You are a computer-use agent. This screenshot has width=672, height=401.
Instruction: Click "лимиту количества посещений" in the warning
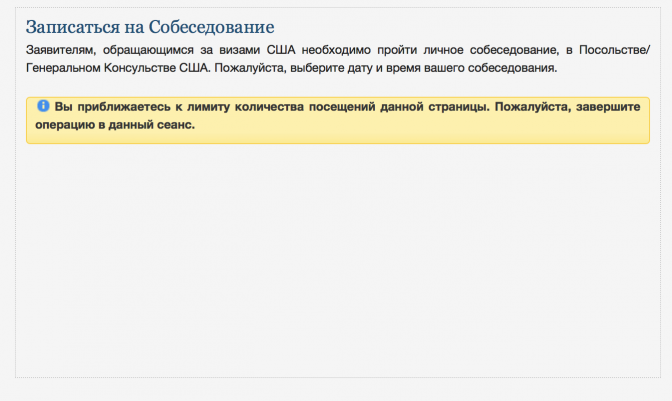click(252, 107)
